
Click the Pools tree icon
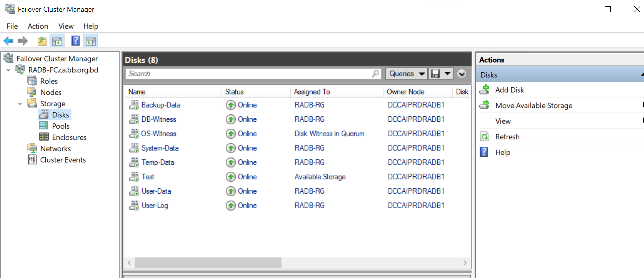coord(44,126)
